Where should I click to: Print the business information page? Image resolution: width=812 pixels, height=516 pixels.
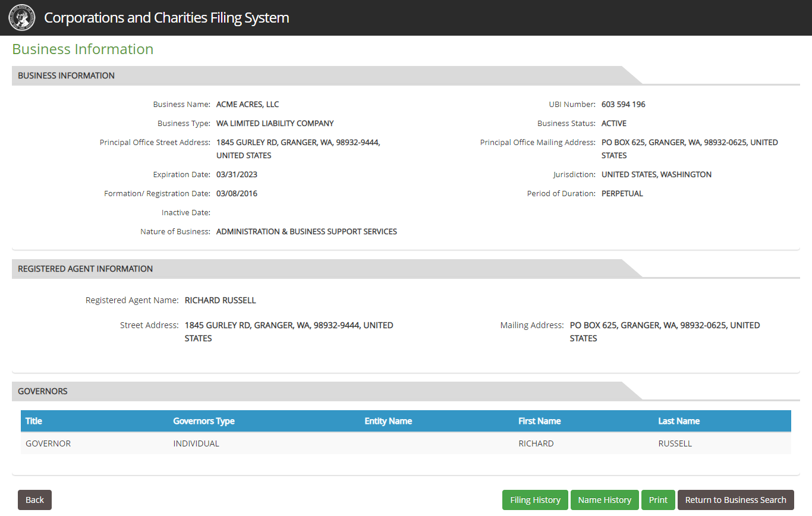(658, 500)
